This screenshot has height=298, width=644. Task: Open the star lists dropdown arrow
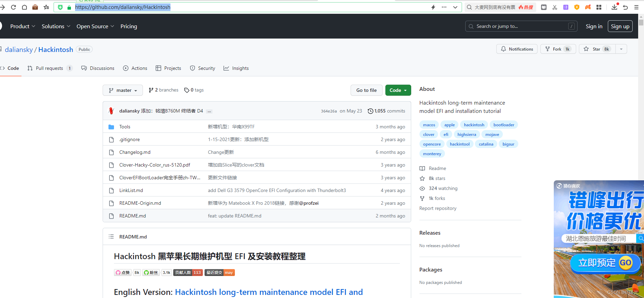point(621,49)
